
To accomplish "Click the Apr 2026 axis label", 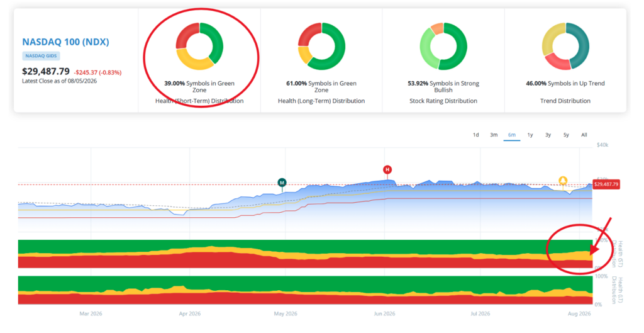I will [x=190, y=313].
